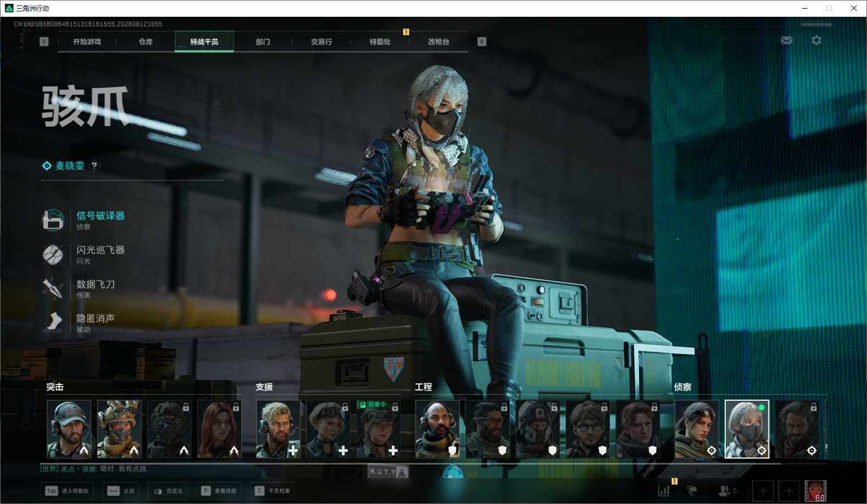Click the 侦察 class heading

tap(683, 387)
